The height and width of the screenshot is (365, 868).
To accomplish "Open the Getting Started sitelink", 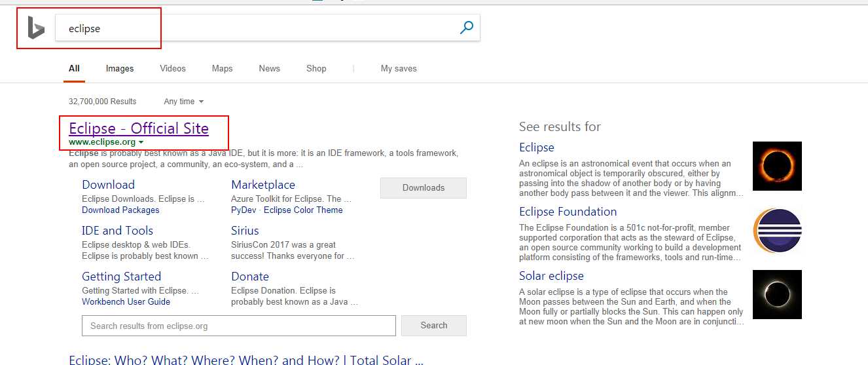I will (x=121, y=277).
